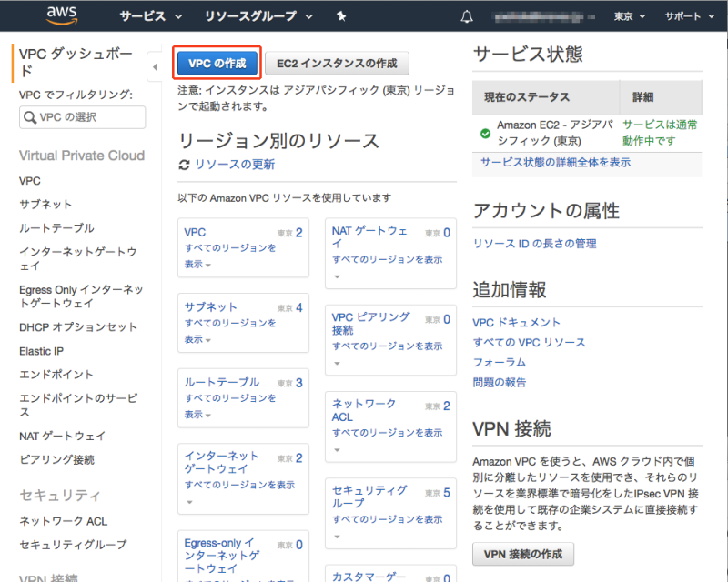728x582 pixels.
Task: Click the VPN 接続の作成 button
Action: [x=523, y=554]
